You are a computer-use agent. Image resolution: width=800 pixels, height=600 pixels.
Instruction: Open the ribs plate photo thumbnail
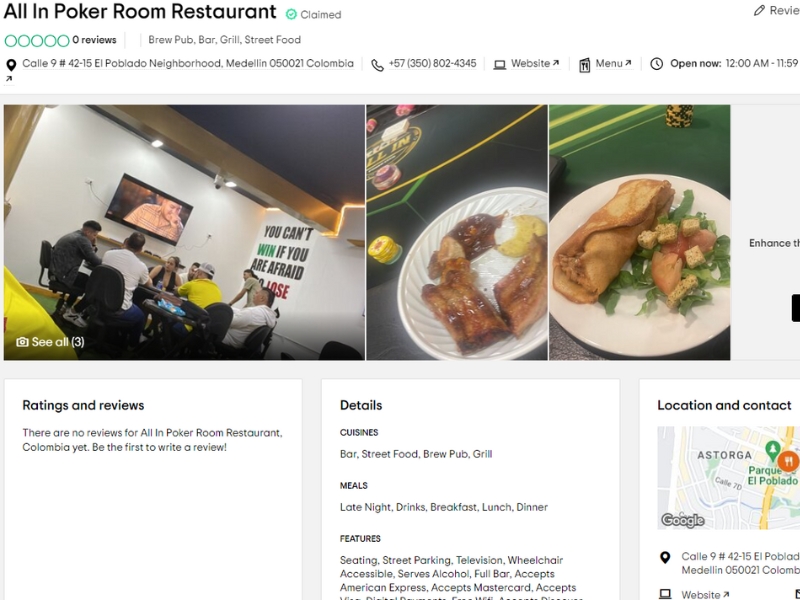(x=457, y=233)
